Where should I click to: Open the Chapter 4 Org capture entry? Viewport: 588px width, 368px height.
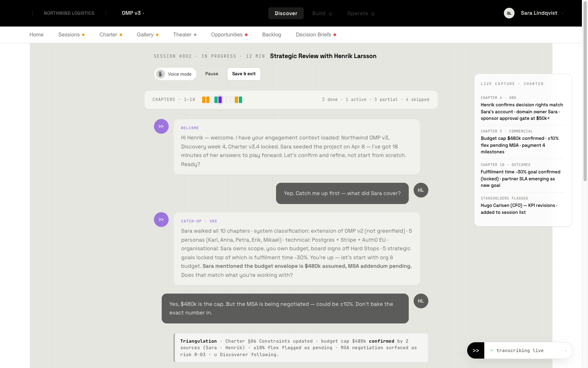tap(523, 108)
